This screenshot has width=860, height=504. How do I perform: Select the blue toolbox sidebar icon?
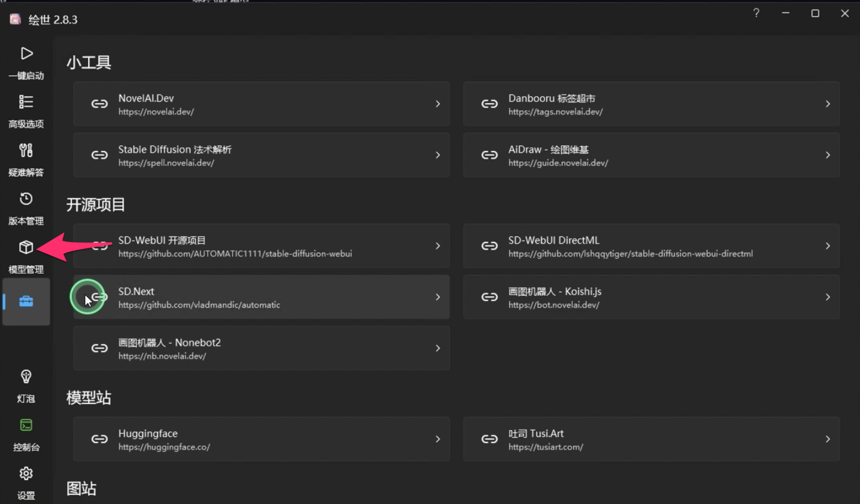tap(26, 301)
